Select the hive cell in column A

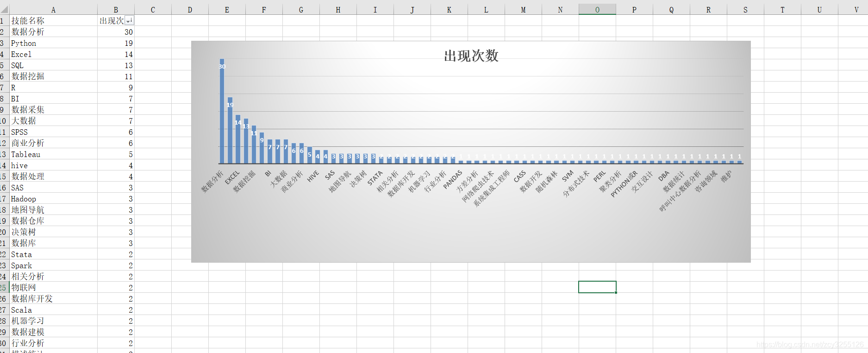click(x=53, y=165)
